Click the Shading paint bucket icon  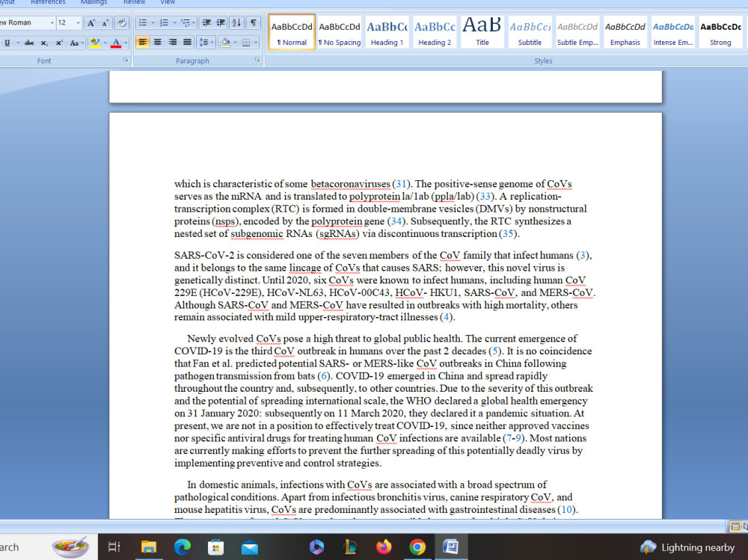tap(225, 43)
